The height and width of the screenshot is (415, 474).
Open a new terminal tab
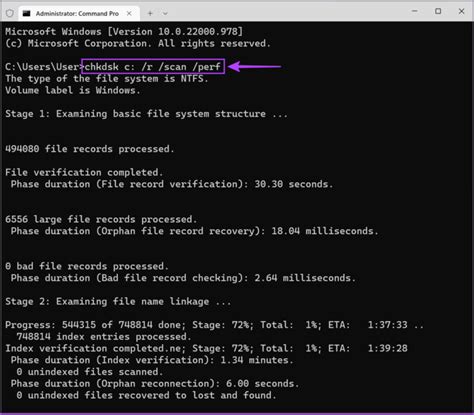150,13
